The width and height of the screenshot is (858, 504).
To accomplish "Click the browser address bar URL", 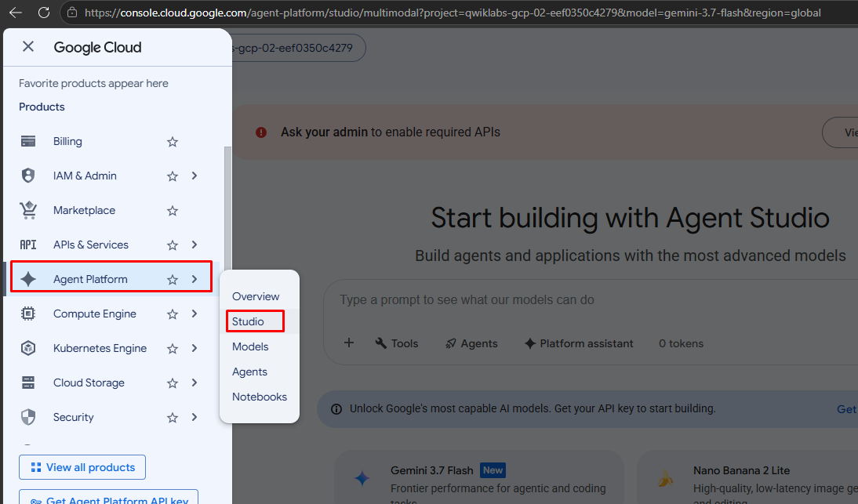I will (453, 13).
